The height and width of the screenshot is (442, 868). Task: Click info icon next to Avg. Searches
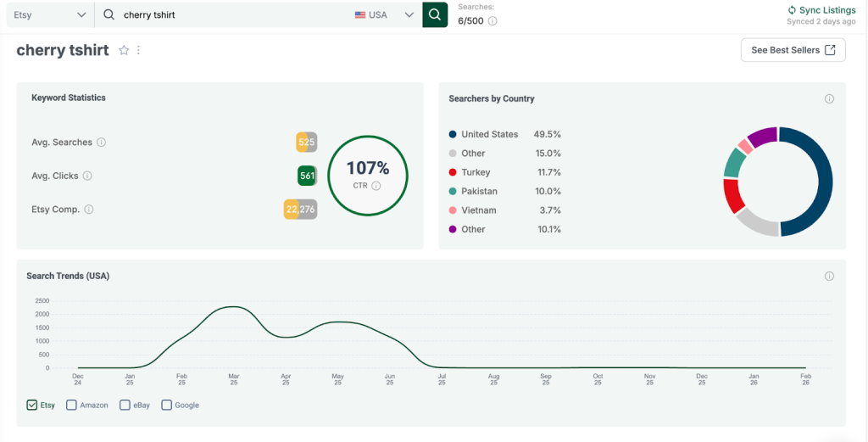click(x=102, y=143)
